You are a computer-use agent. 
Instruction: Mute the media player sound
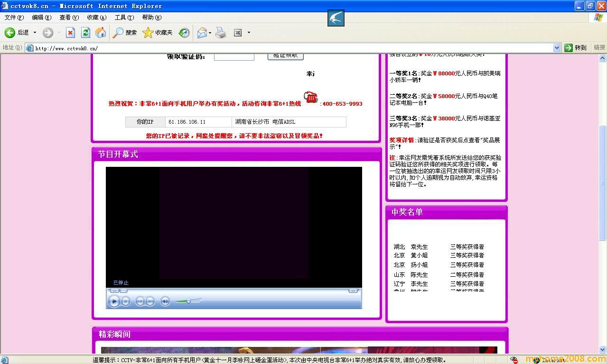(x=165, y=301)
